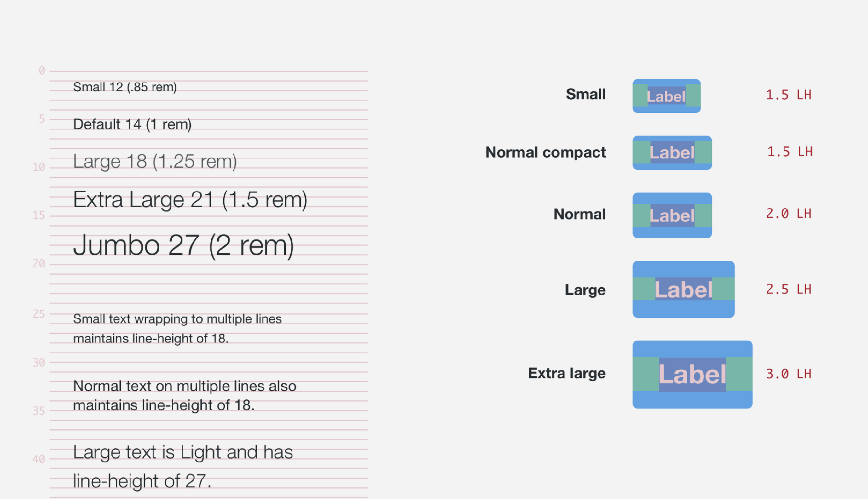Click the "2.0 LH" annotation
Screen dimensions: 868x499
(789, 214)
